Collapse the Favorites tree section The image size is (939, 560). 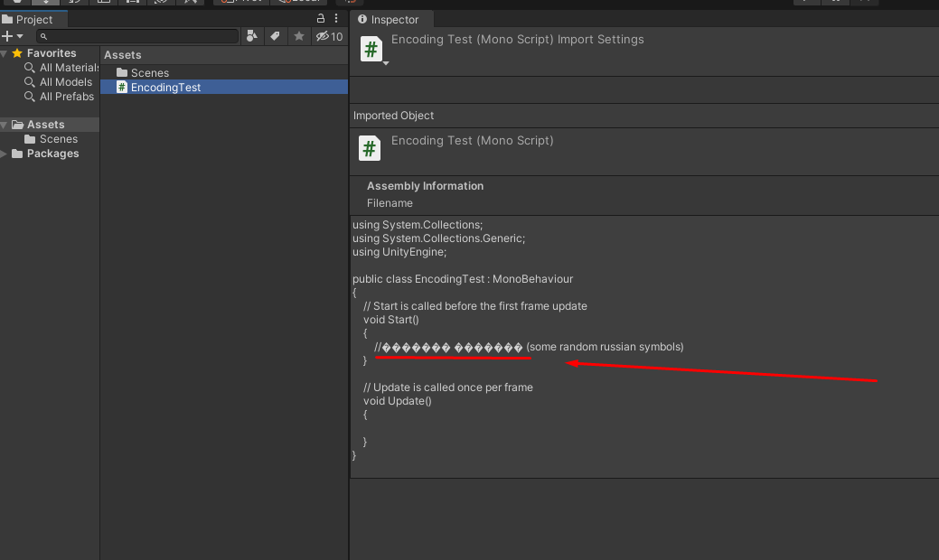pyautogui.click(x=5, y=54)
